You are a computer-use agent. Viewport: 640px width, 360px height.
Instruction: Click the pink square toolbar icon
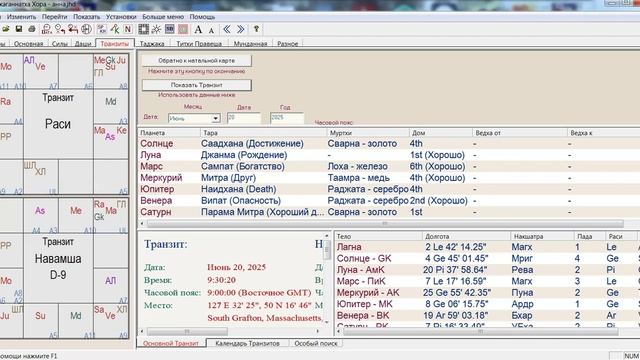pos(183,29)
